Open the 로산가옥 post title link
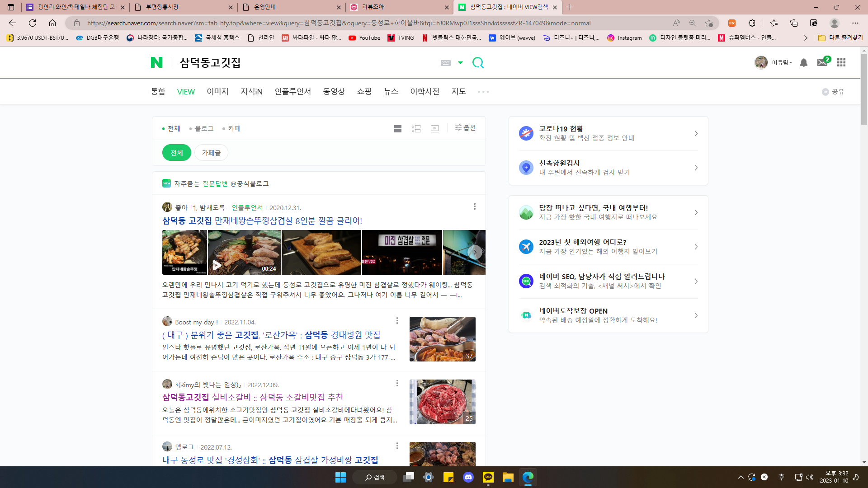This screenshot has height=488, width=868. 271,335
